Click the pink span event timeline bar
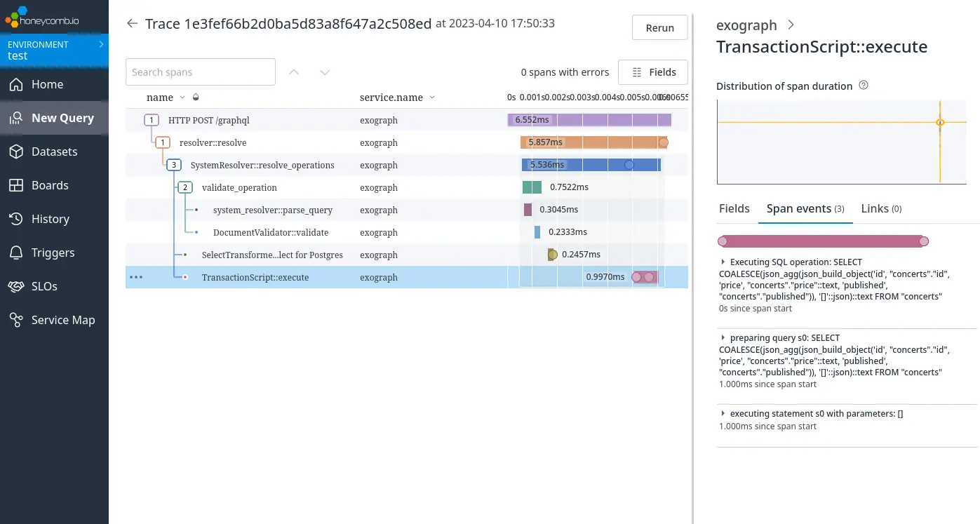This screenshot has height=524, width=980. (822, 241)
